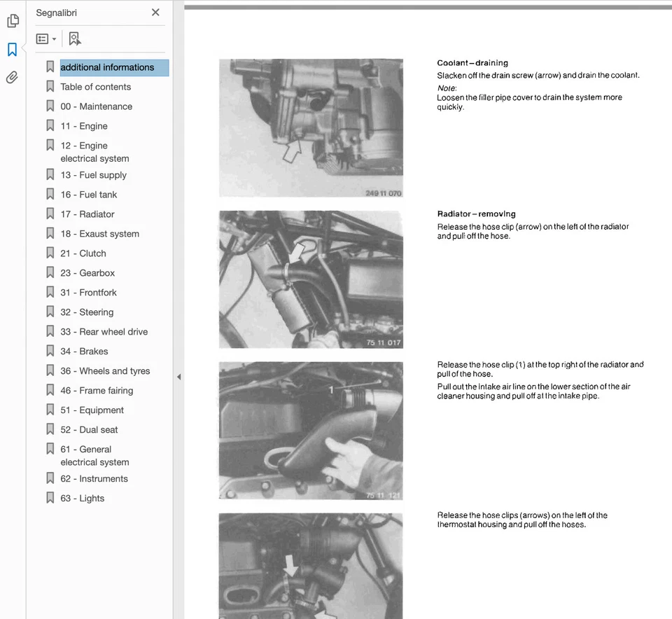The width and height of the screenshot is (672, 619).
Task: Click the expand-current-bookmark icon
Action: click(74, 39)
